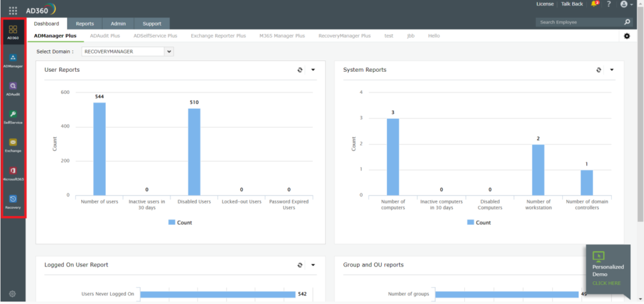This screenshot has width=644, height=304.
Task: Select the ADAudit Plus sub-tab
Action: coord(105,36)
